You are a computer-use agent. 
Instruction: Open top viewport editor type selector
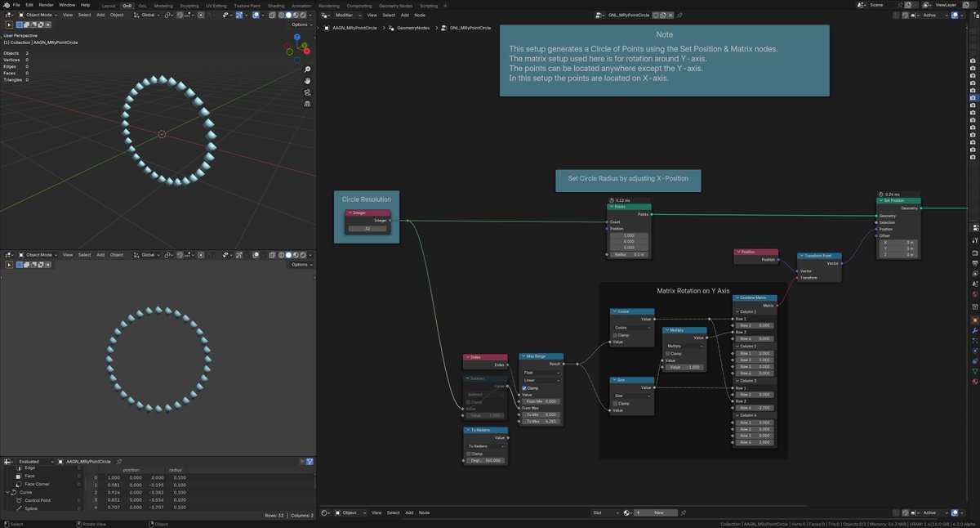point(9,15)
